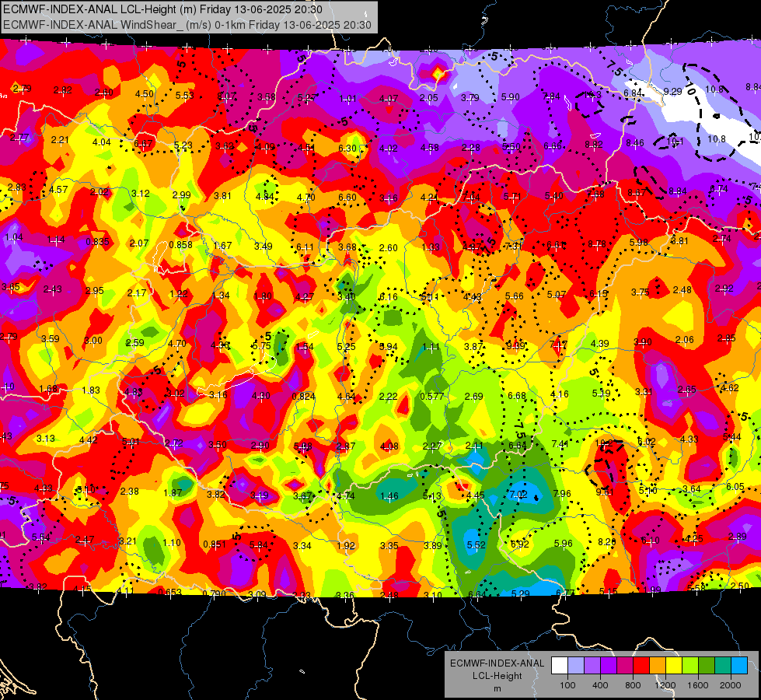Click the wind shear value '7.41'
The image size is (761, 700).
[x=560, y=443]
